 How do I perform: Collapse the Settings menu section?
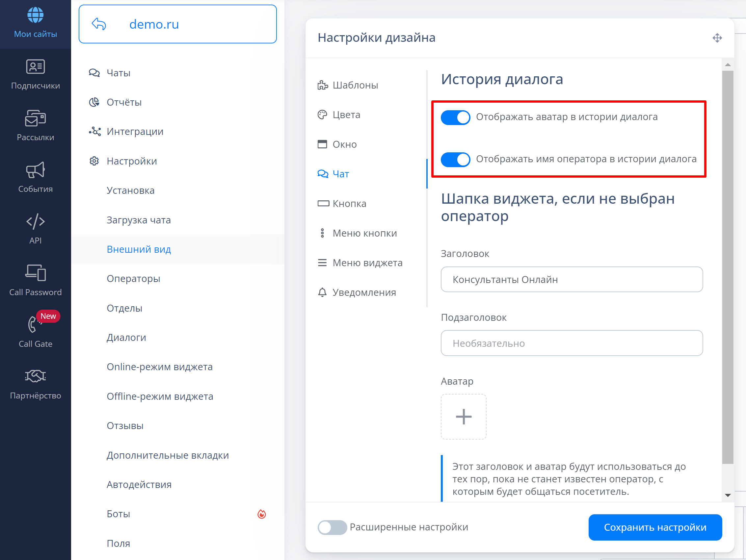pyautogui.click(x=132, y=161)
